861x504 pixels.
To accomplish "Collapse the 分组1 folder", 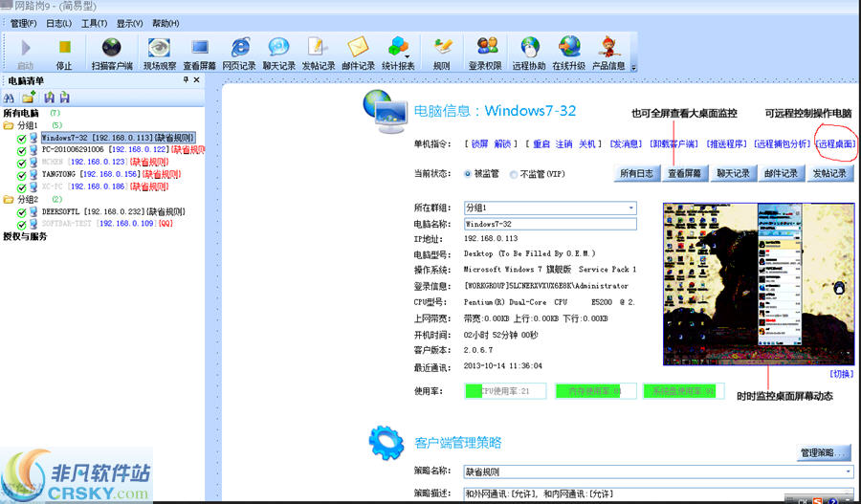I will point(9,125).
